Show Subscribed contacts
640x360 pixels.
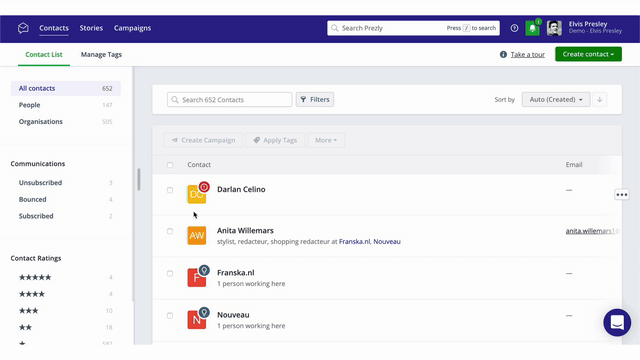[x=66, y=216]
